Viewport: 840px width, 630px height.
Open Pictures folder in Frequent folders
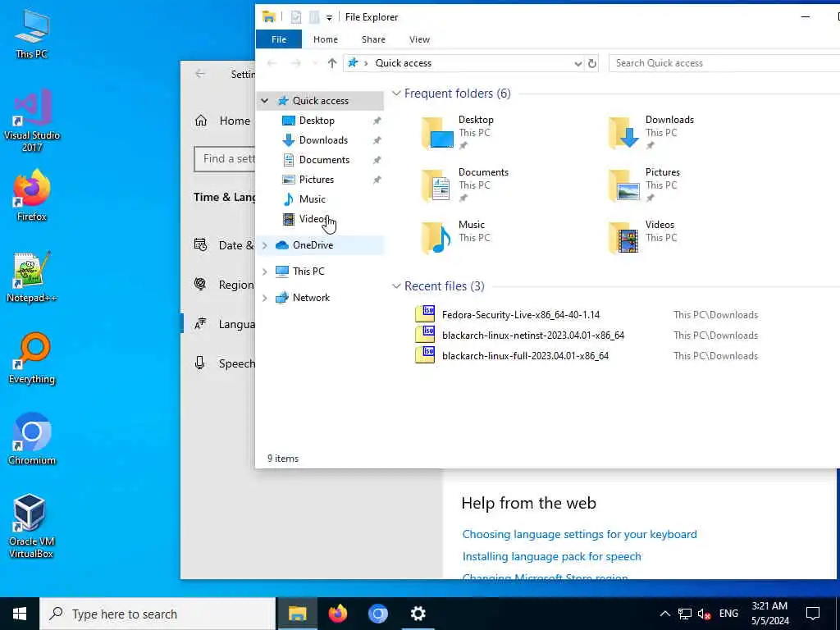[645, 185]
